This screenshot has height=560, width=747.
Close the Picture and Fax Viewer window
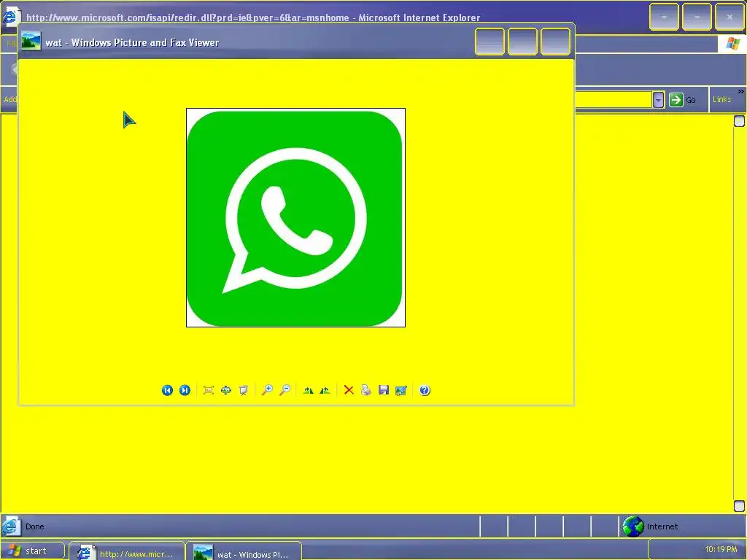(x=555, y=42)
